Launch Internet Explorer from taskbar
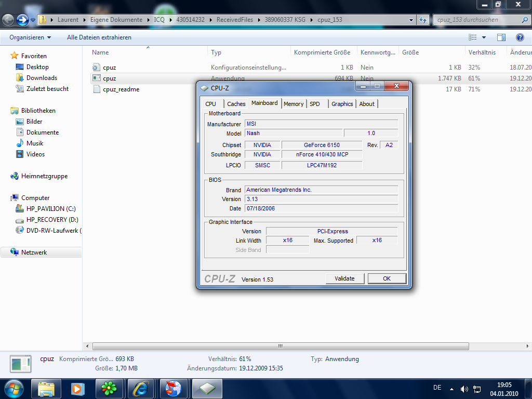 (140, 389)
